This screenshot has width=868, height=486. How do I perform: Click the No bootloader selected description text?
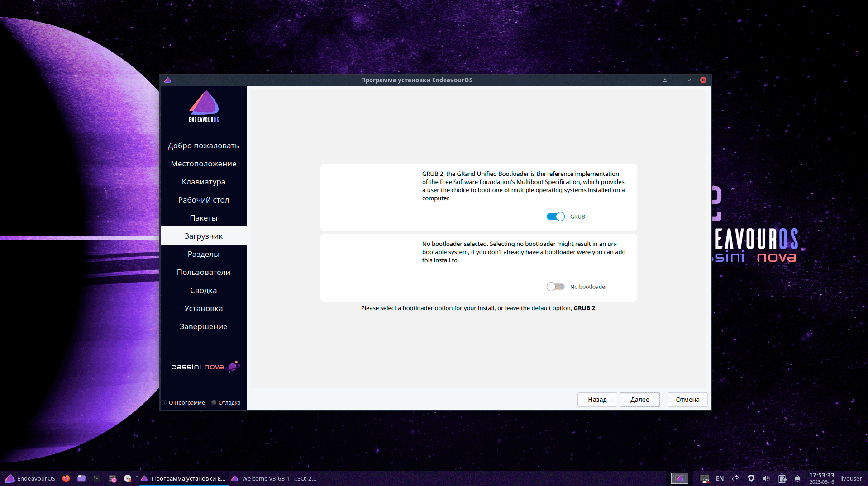[x=524, y=252]
